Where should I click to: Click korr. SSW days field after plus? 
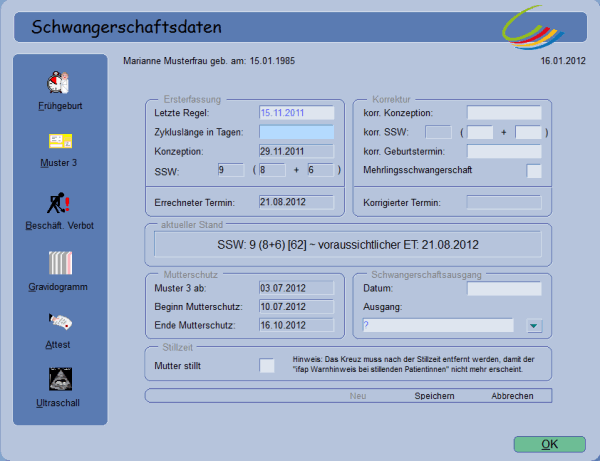coord(528,132)
